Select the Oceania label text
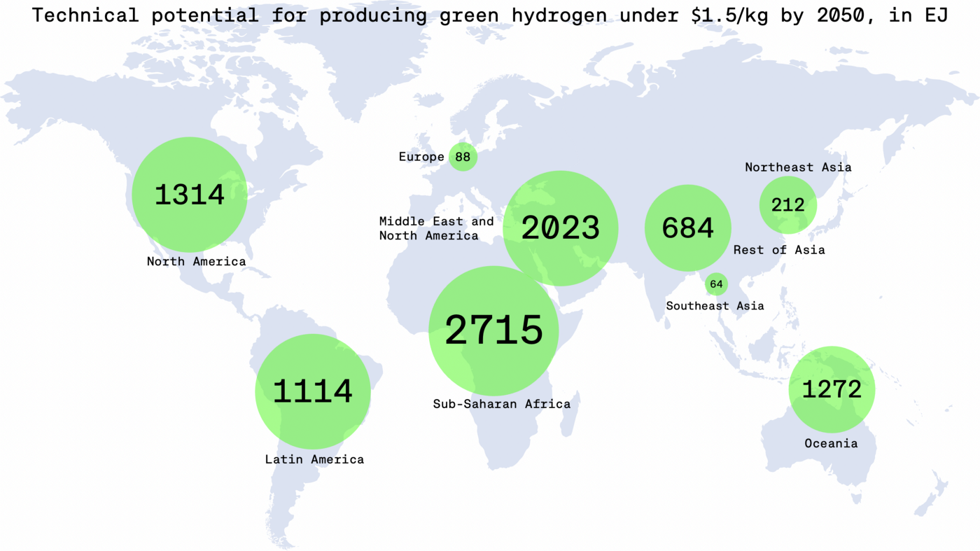 pyautogui.click(x=831, y=442)
